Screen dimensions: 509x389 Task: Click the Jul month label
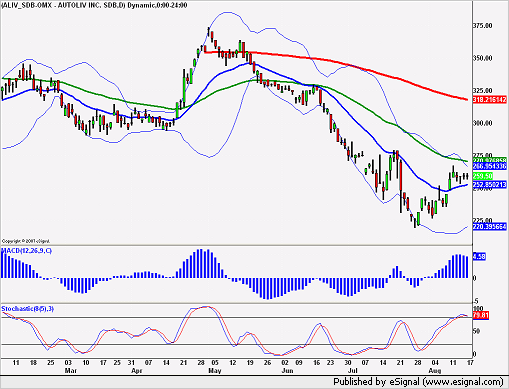click(x=352, y=370)
